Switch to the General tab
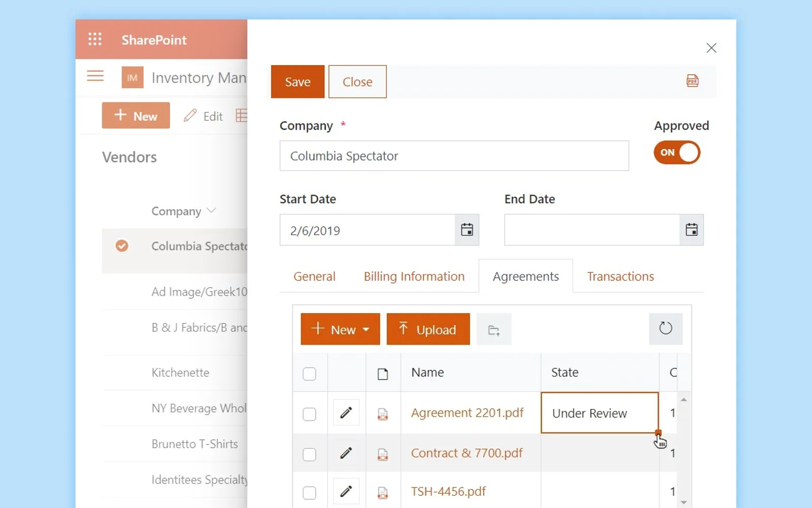This screenshot has width=812, height=508. coord(314,276)
